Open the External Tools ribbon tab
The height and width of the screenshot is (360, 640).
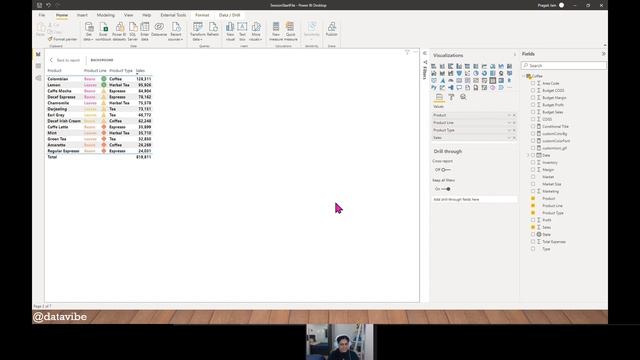173,15
